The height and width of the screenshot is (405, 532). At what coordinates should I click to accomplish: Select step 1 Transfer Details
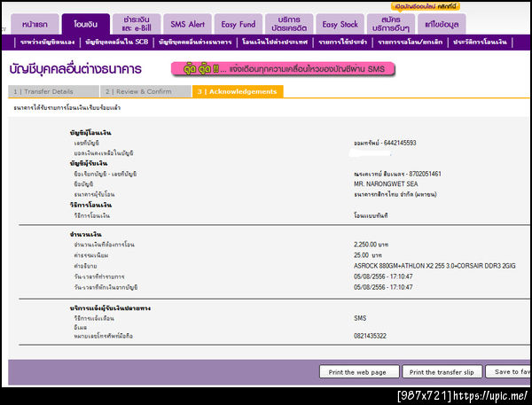(53, 91)
